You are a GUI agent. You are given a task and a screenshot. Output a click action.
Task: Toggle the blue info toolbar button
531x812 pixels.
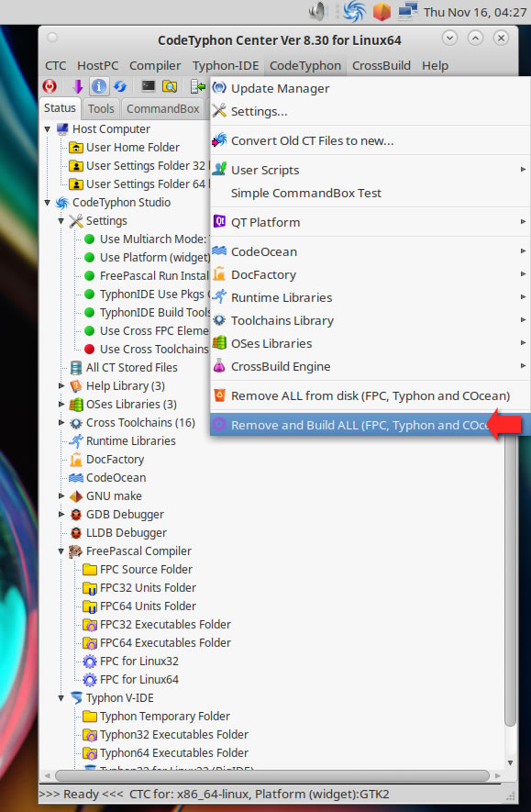click(x=99, y=86)
